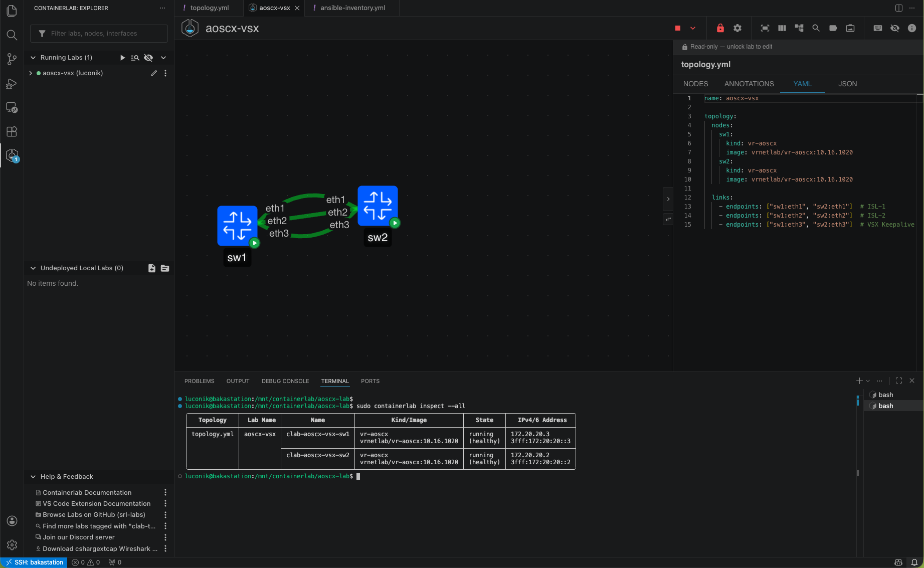
Task: Open the Remote Explorer view
Action: (12, 107)
